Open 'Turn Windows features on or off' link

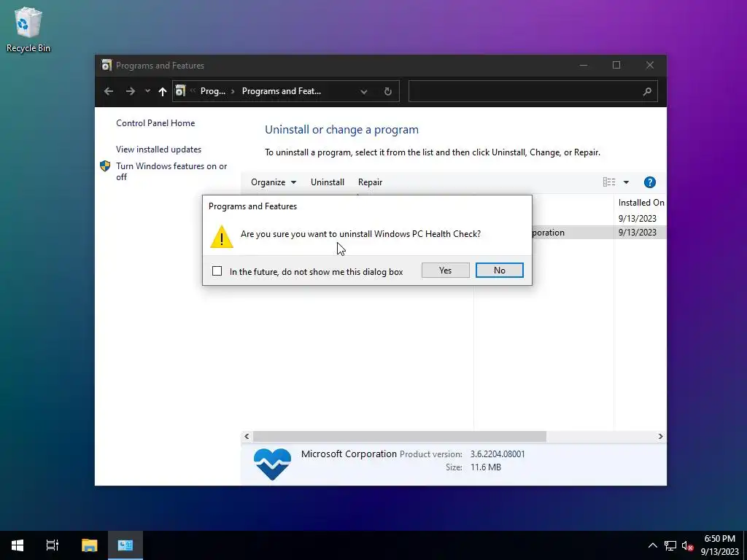(x=171, y=171)
